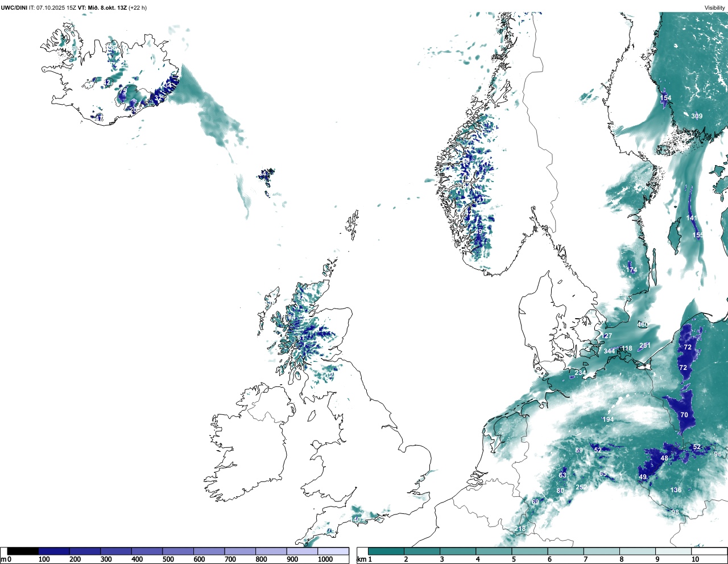728x564 pixels.
Task: Click the 'km' unit label on legend
Action: 361,559
